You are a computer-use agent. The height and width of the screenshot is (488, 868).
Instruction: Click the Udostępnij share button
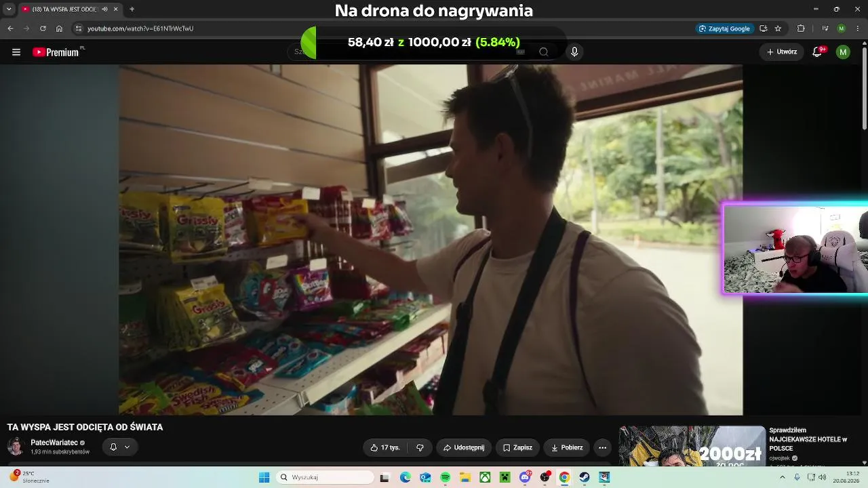tap(464, 447)
